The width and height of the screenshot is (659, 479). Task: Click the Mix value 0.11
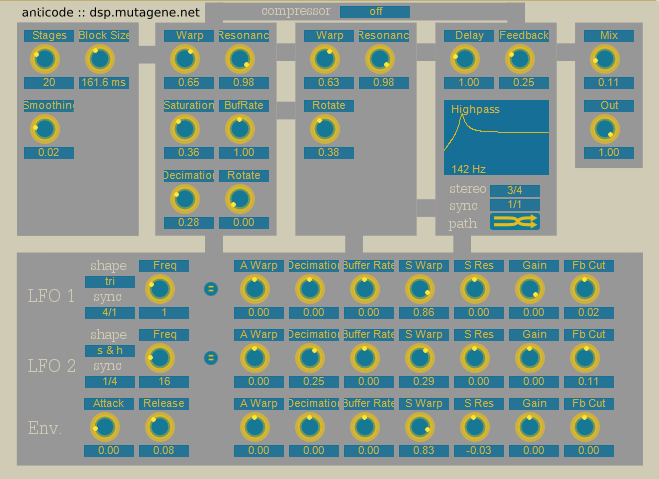coord(609,83)
